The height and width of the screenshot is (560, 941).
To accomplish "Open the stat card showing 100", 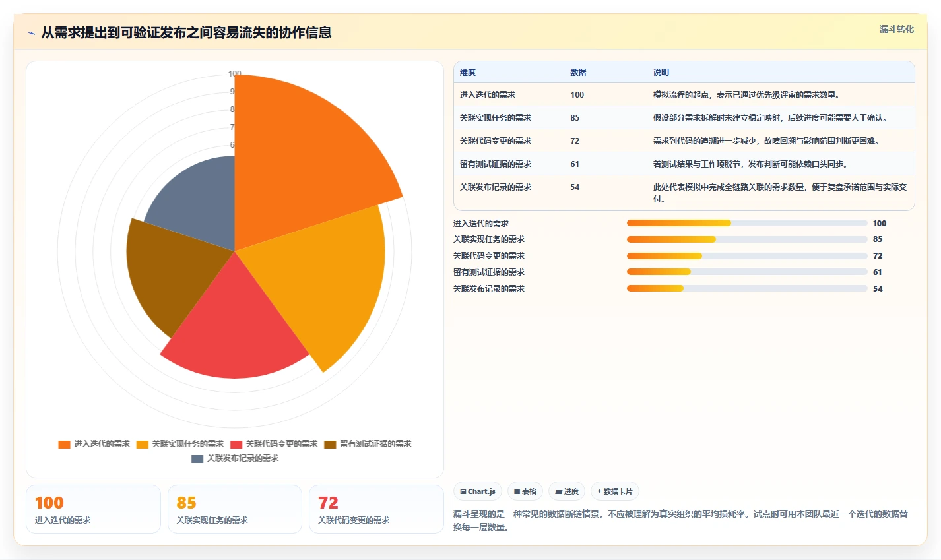I will [93, 509].
